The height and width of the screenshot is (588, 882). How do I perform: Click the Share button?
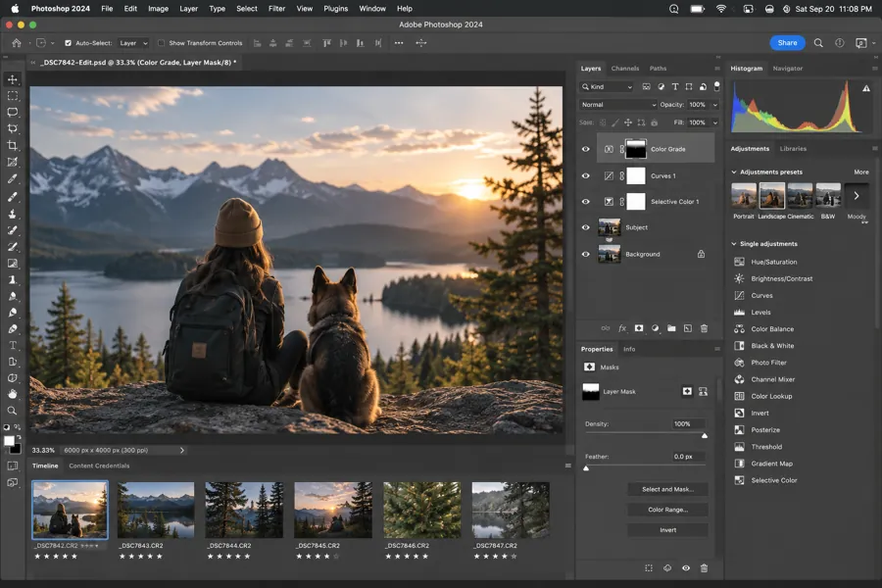787,43
